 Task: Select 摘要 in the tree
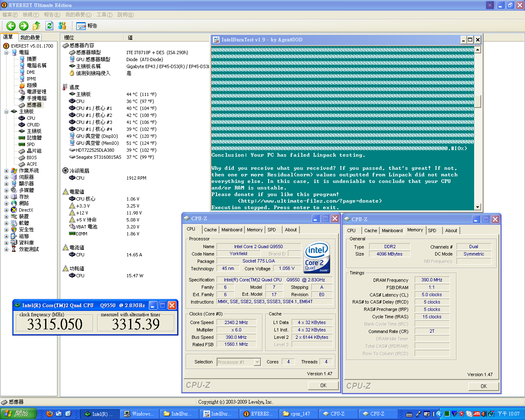(32, 59)
